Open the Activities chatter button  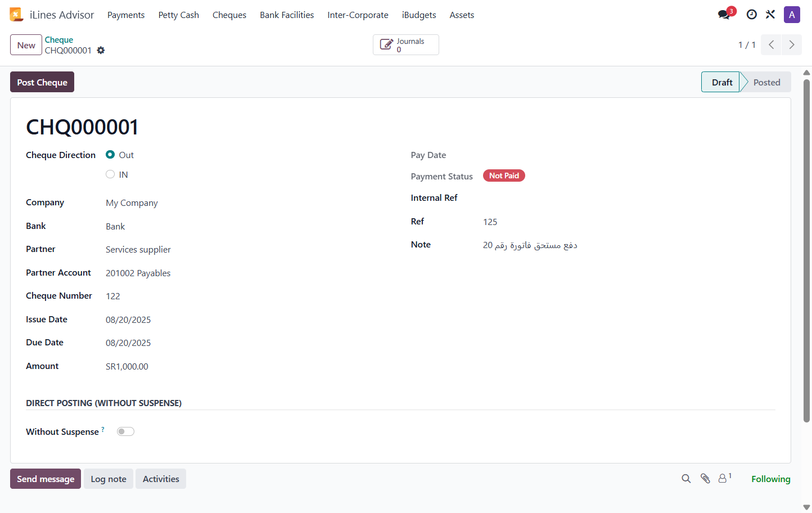[161, 479]
